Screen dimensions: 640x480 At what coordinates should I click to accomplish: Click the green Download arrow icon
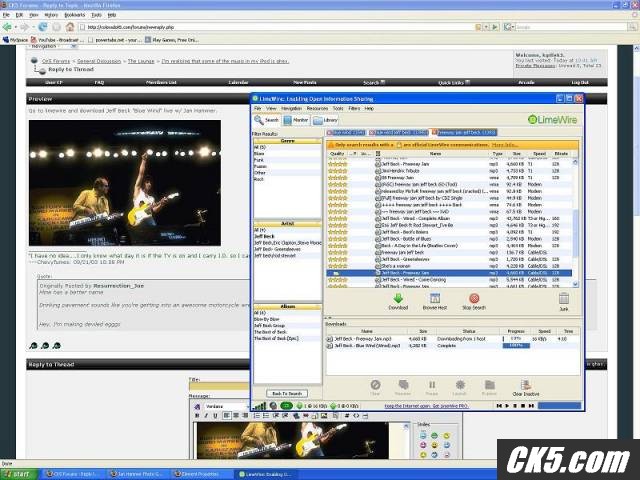click(x=398, y=298)
